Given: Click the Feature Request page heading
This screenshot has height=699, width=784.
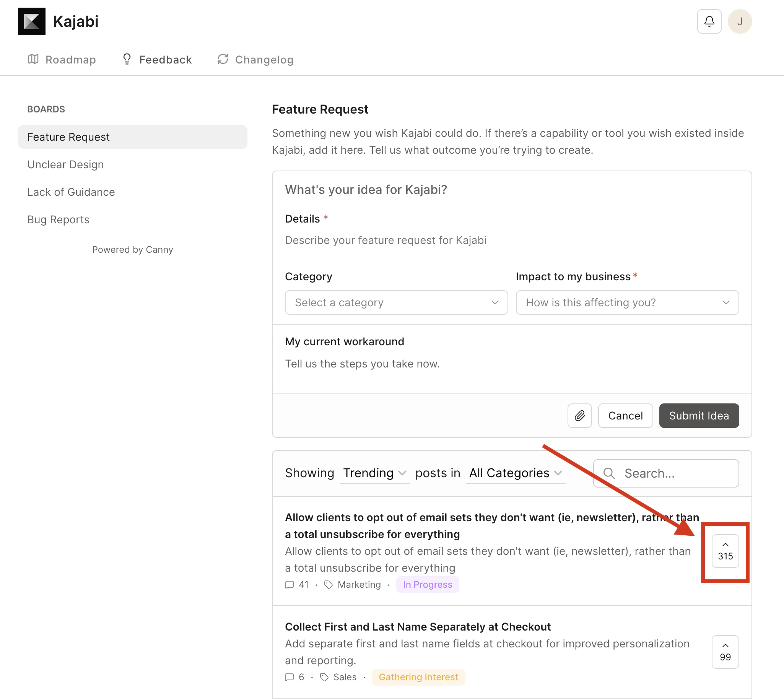Looking at the screenshot, I should click(x=320, y=109).
